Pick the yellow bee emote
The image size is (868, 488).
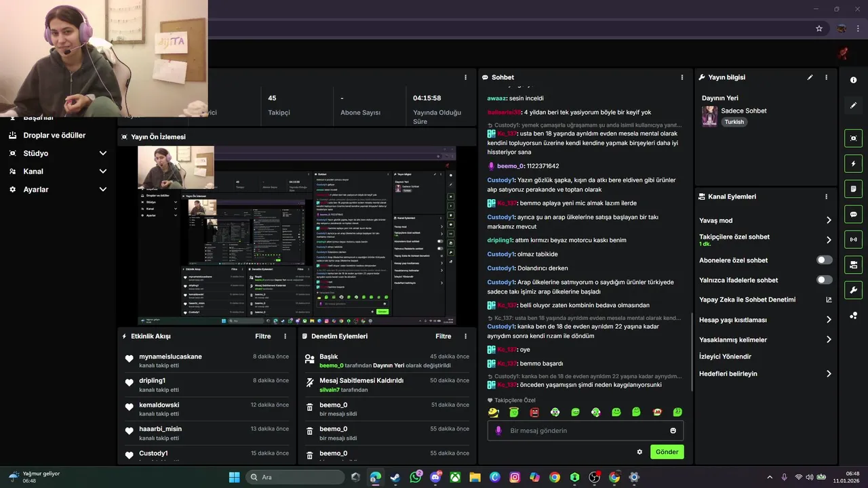click(x=493, y=412)
